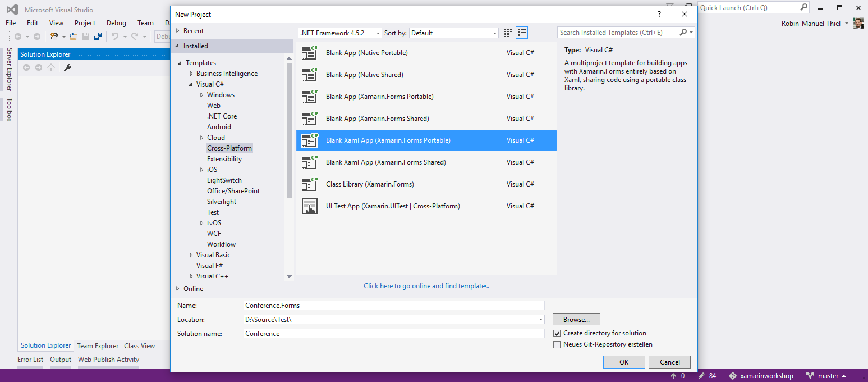Click the master branch status bar item
This screenshot has width=868, height=382.
point(826,376)
